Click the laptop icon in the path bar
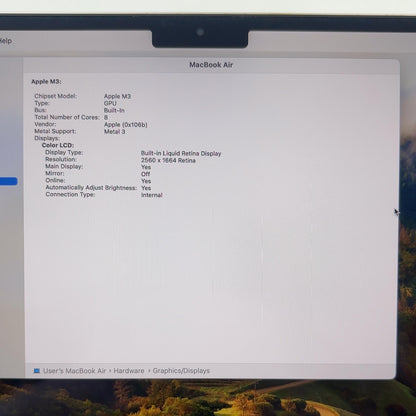Screen dimensions: 416x416 (37, 371)
